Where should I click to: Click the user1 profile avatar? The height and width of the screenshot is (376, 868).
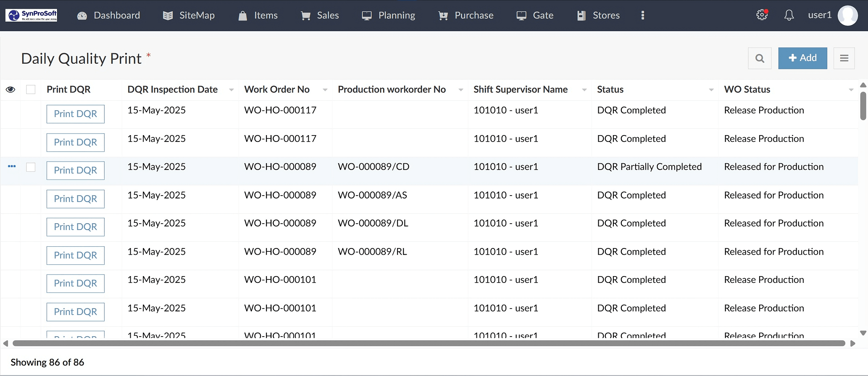point(847,16)
